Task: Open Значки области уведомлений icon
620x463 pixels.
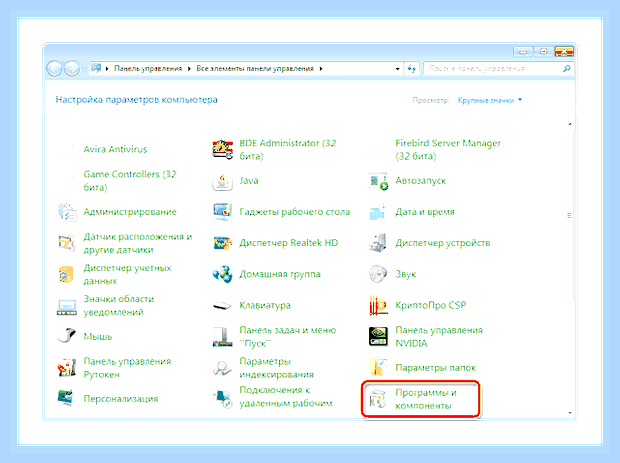Action: [66, 306]
